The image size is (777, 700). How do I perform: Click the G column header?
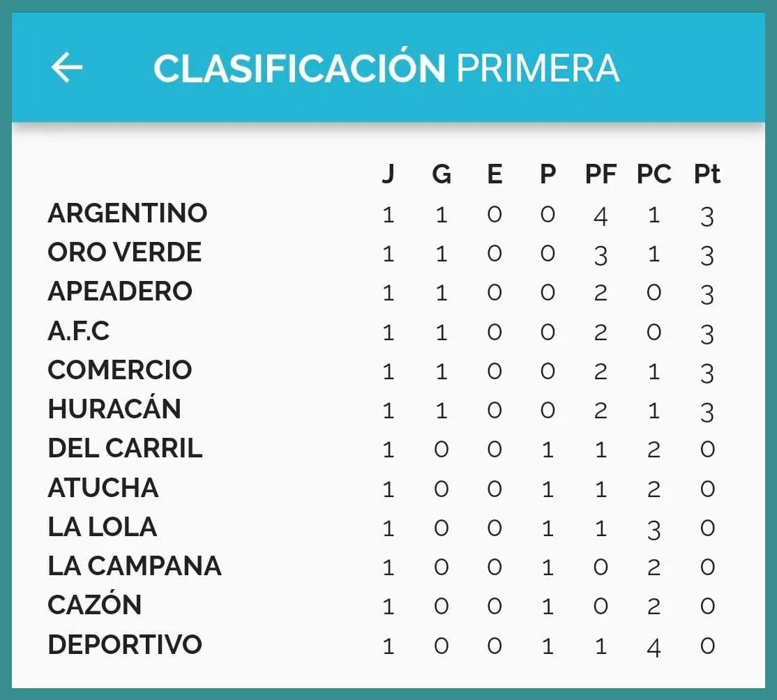[442, 174]
